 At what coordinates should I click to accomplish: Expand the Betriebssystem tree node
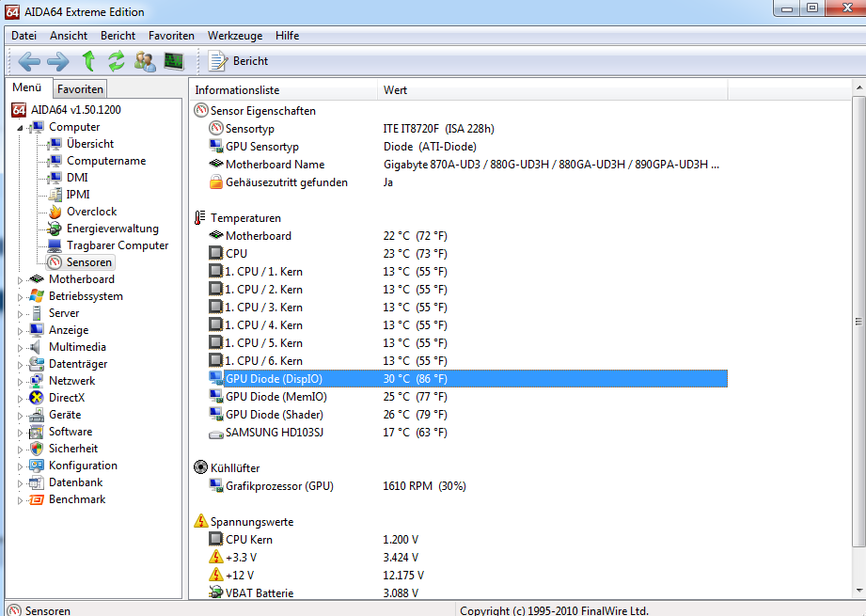pyautogui.click(x=20, y=297)
